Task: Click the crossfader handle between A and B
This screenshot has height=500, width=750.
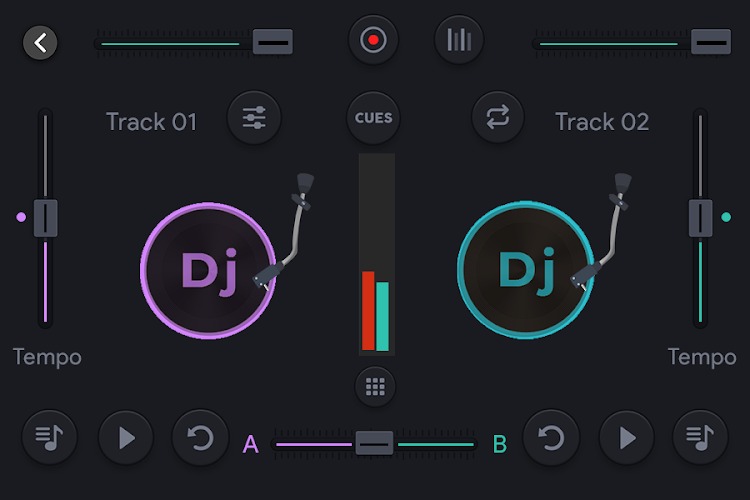Action: tap(374, 444)
